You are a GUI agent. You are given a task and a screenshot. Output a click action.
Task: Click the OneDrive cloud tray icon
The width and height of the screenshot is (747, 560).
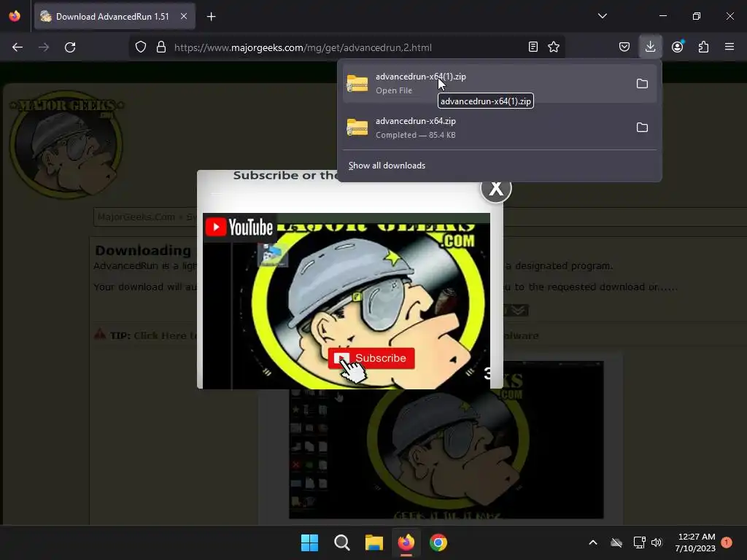(616, 542)
